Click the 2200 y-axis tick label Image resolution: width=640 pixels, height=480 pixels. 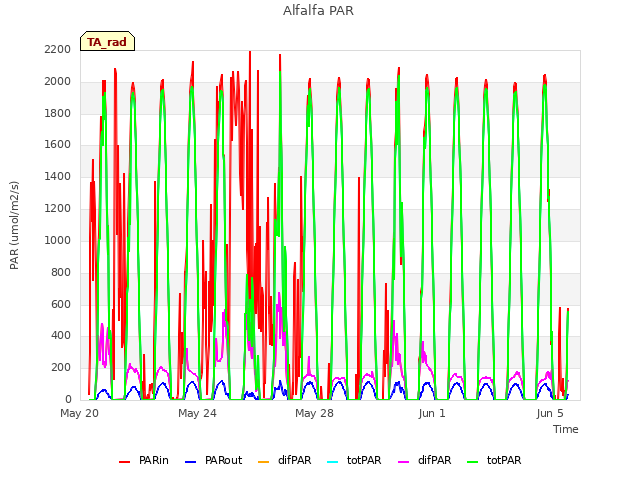click(x=58, y=49)
